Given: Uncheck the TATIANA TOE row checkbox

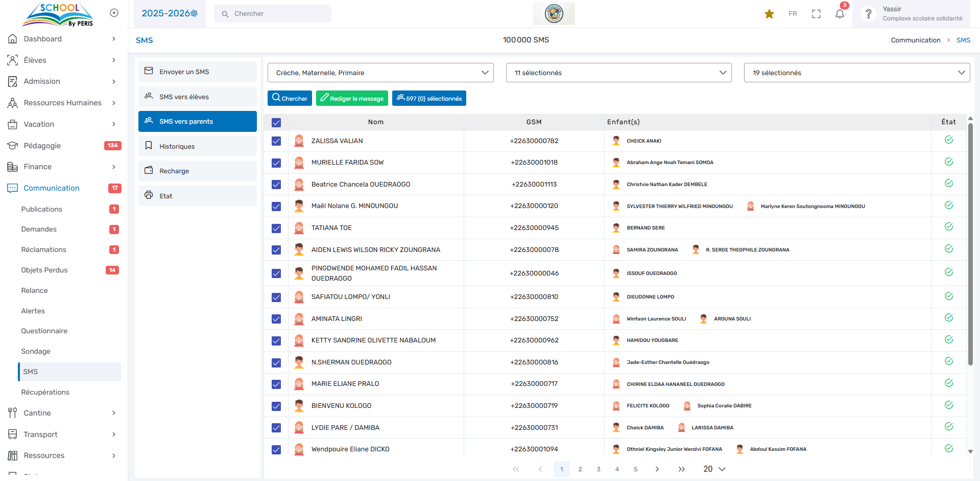Looking at the screenshot, I should tap(276, 228).
